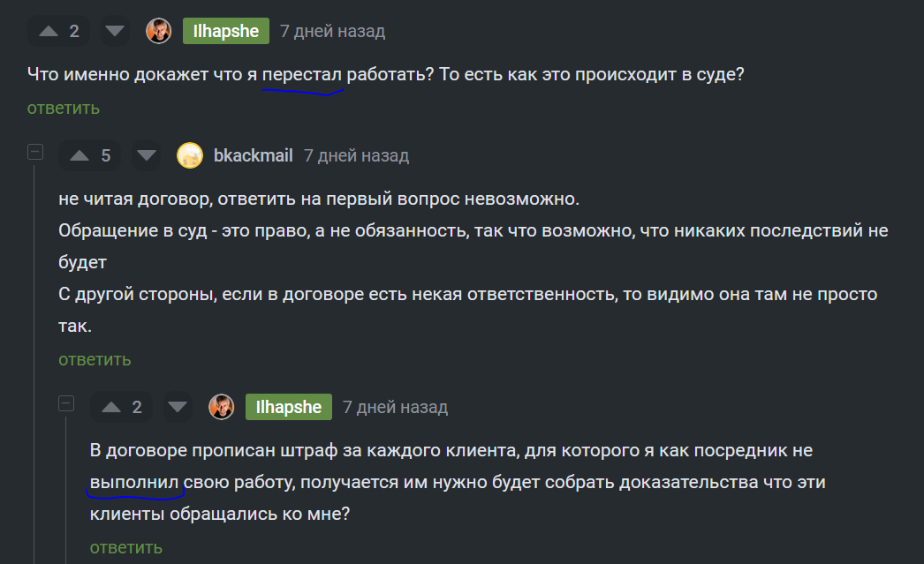This screenshot has width=924, height=564.
Task: Downvote the nested Ilhapshe reply
Action: click(x=178, y=407)
